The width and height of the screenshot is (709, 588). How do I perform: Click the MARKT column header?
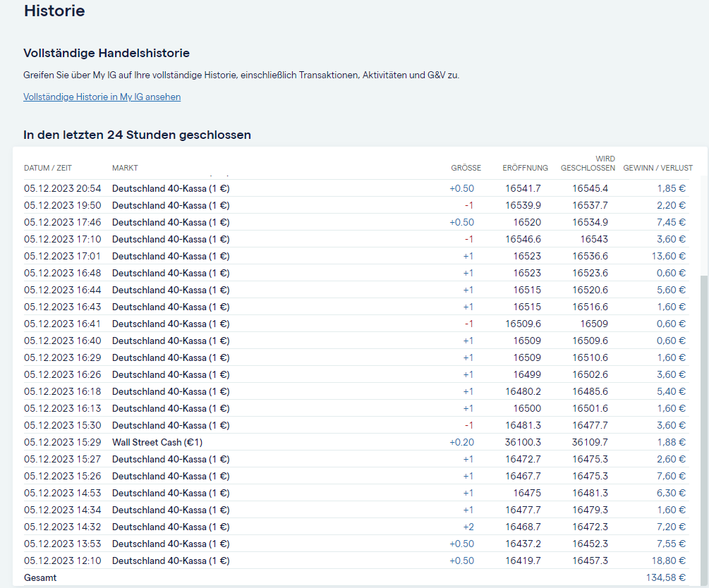(125, 168)
